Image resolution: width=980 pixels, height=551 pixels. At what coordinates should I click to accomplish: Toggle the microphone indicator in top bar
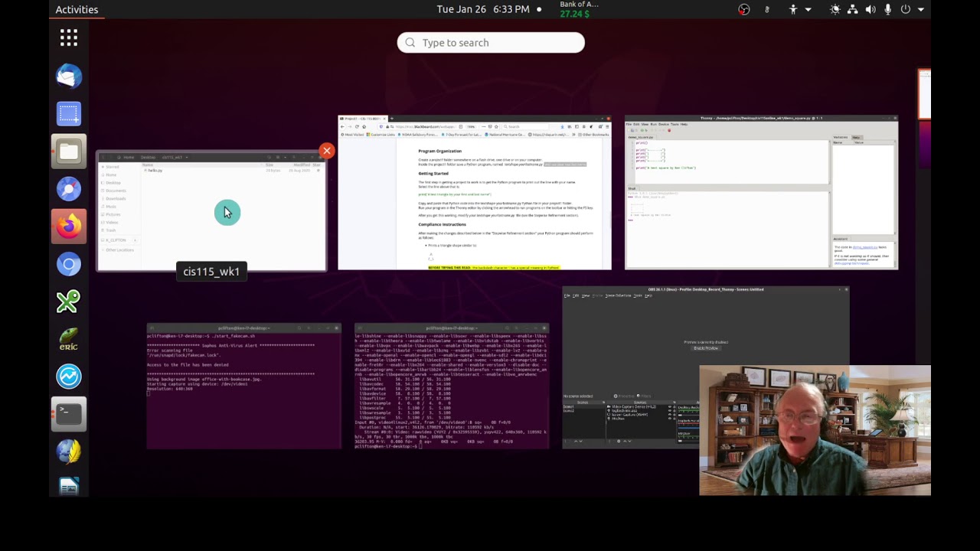pos(888,9)
